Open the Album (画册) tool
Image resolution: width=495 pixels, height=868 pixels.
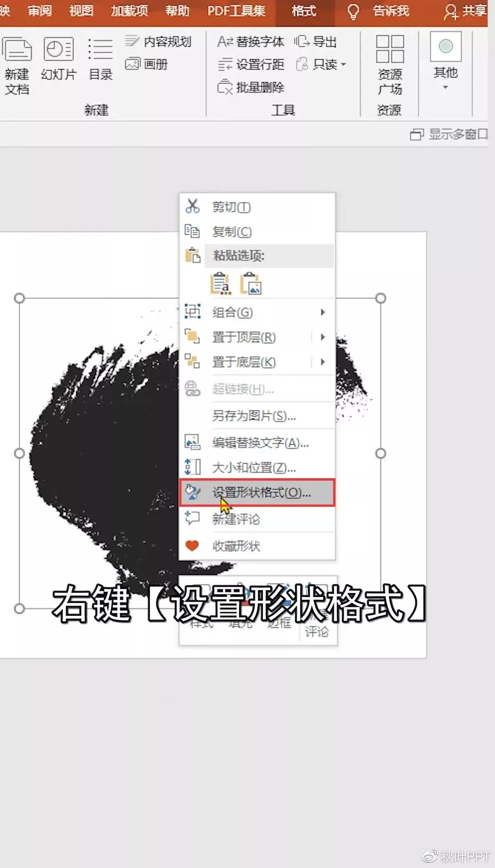tap(146, 64)
